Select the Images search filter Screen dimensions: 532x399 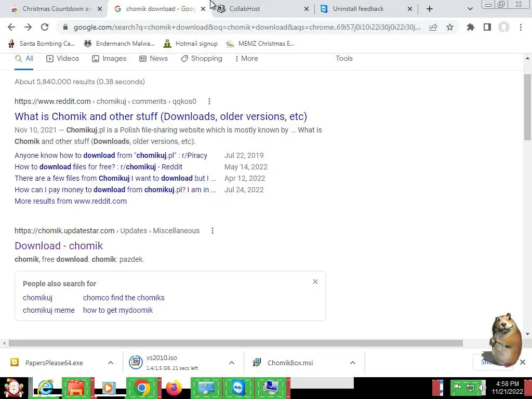click(109, 58)
